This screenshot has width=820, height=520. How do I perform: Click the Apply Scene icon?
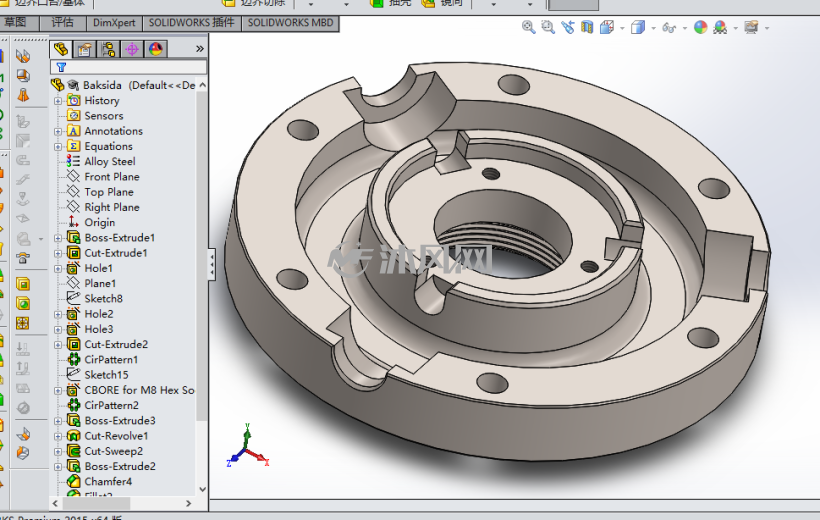720,27
